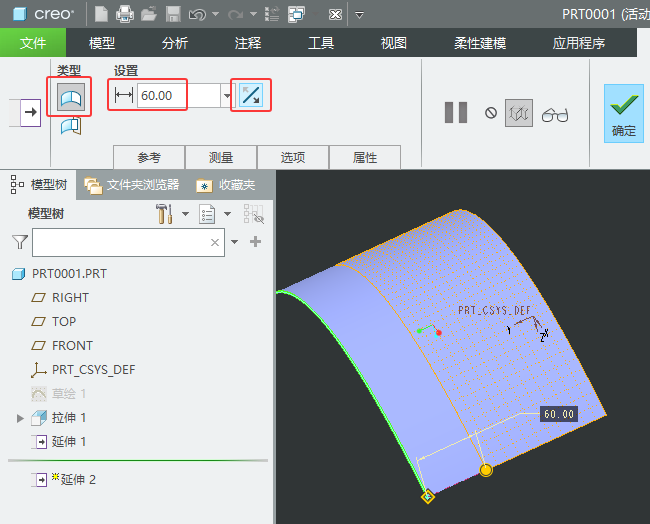Open the 属性 panel tab
The image size is (650, 524).
click(365, 157)
